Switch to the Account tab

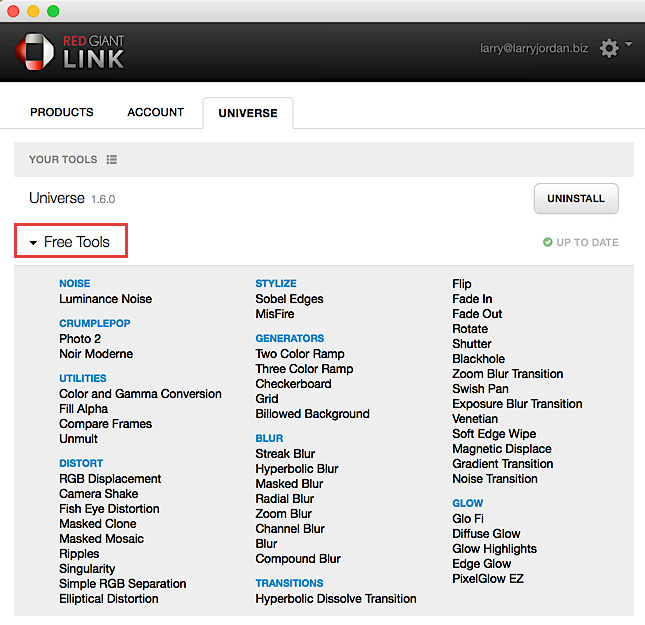[x=155, y=112]
